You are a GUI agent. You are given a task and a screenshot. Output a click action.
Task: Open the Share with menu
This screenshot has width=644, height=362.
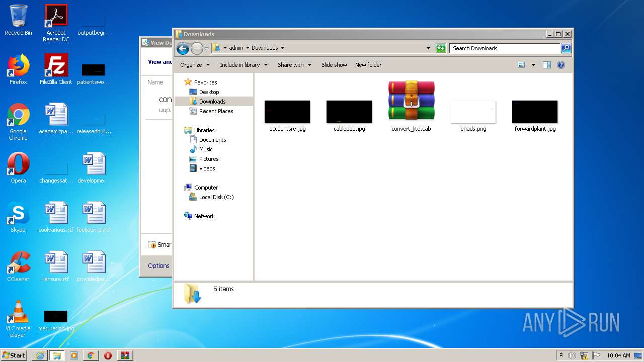pos(294,65)
